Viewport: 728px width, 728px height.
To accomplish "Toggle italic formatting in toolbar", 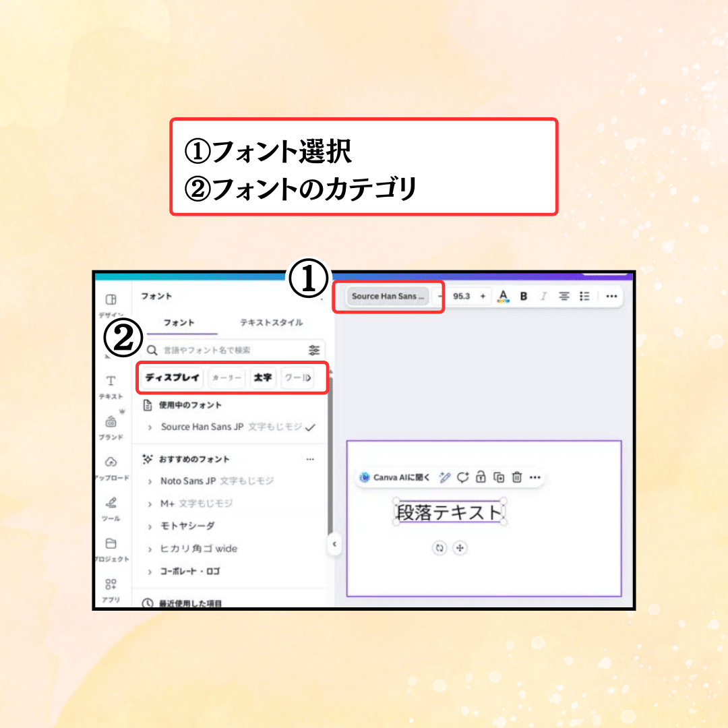I will (543, 296).
